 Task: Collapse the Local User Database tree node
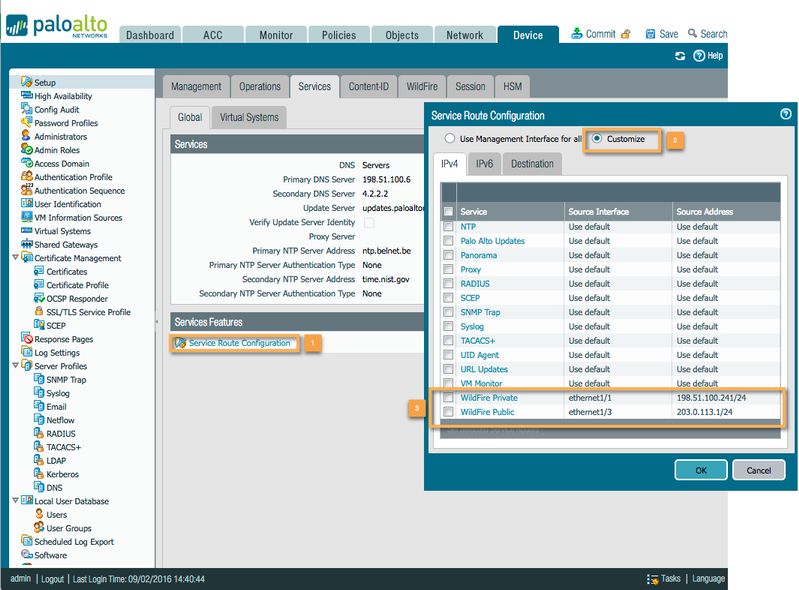click(15, 500)
